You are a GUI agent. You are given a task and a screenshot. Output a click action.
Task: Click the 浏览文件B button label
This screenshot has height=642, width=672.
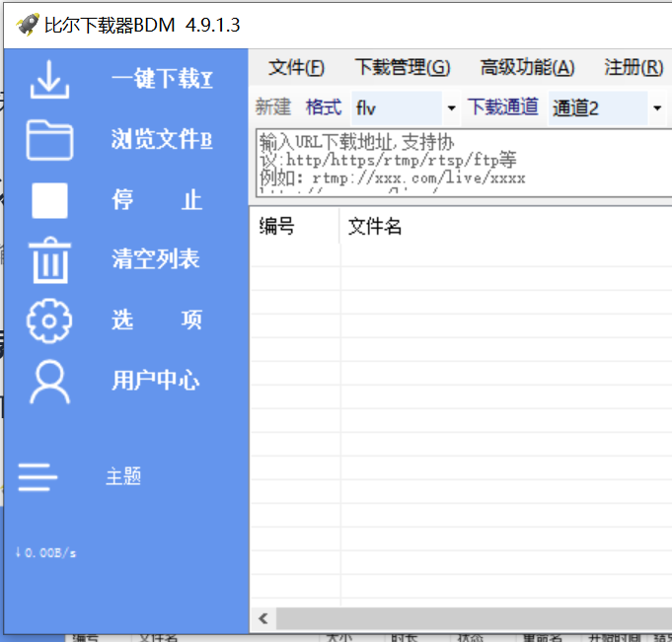coord(162,139)
